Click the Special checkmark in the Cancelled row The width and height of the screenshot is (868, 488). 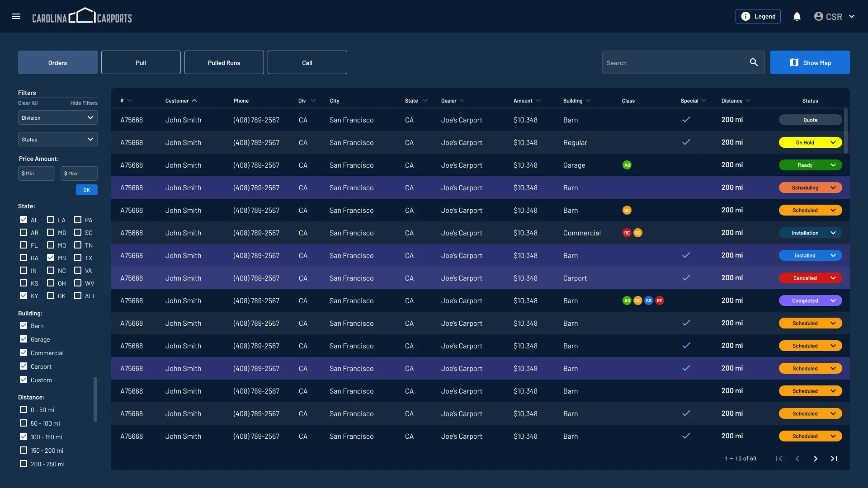686,278
